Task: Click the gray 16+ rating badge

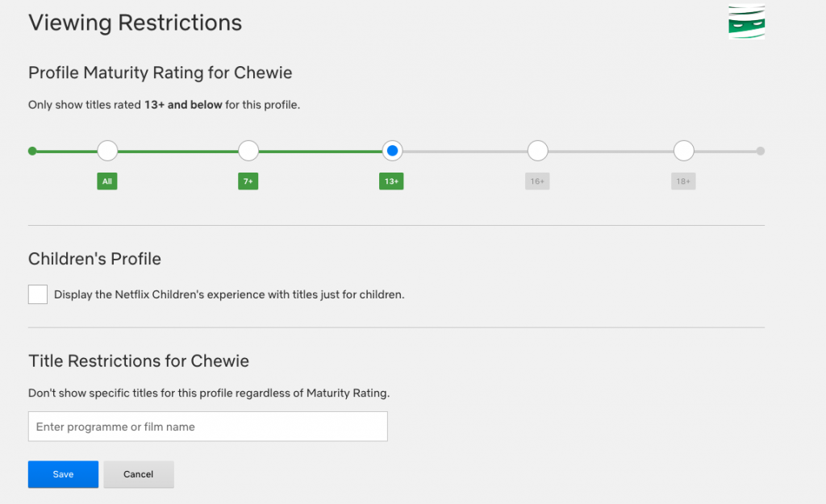Action: [x=537, y=181]
